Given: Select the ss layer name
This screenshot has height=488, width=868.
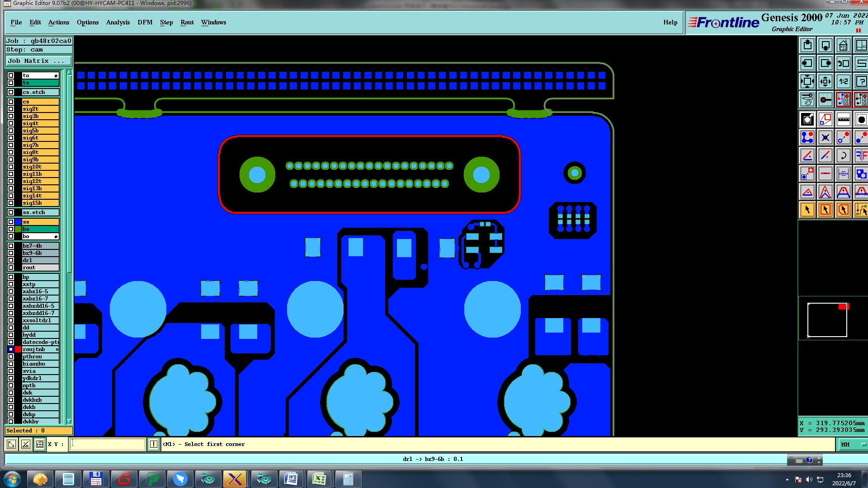Looking at the screenshot, I should coord(40,222).
